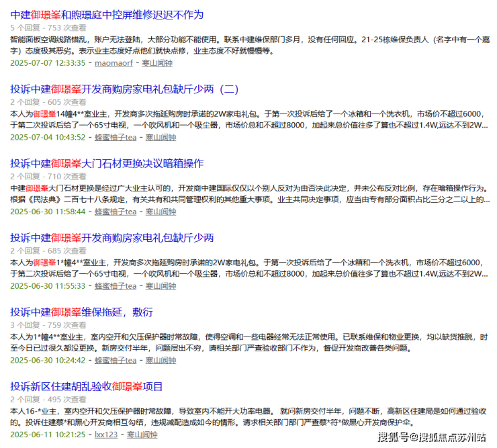Click stats '5 个回复 - 753 次查看'

coord(48,28)
